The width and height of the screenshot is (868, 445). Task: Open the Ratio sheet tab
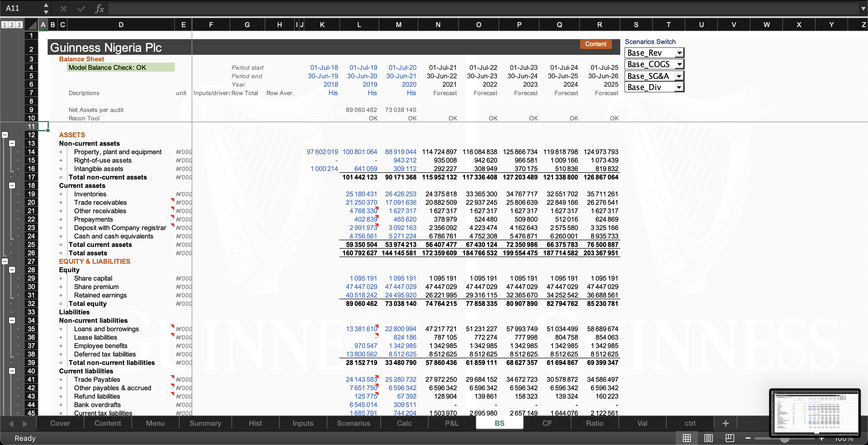pyautogui.click(x=594, y=423)
